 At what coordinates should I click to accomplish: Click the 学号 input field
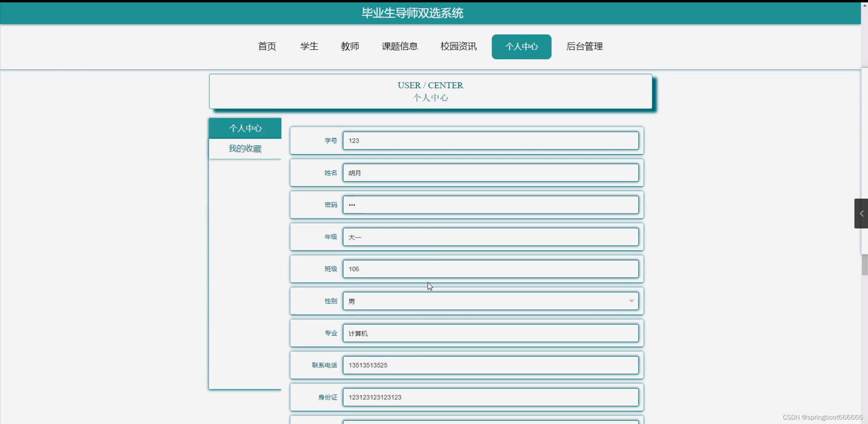490,141
